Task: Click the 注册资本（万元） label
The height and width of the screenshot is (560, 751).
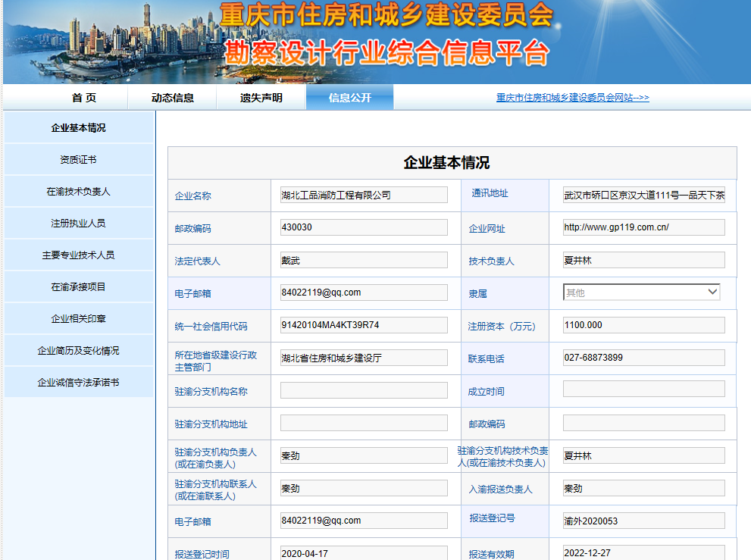Action: pyautogui.click(x=502, y=327)
